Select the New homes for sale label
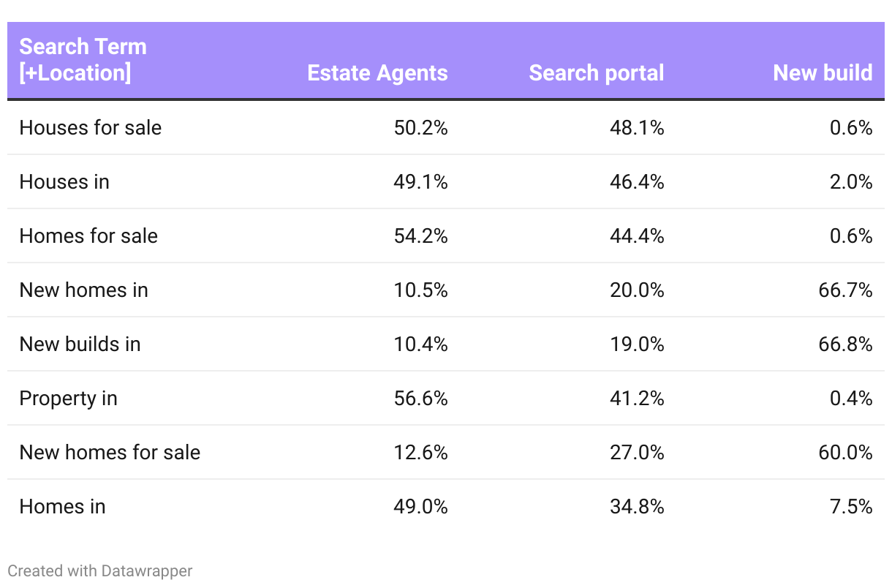The height and width of the screenshot is (588, 892). point(110,452)
